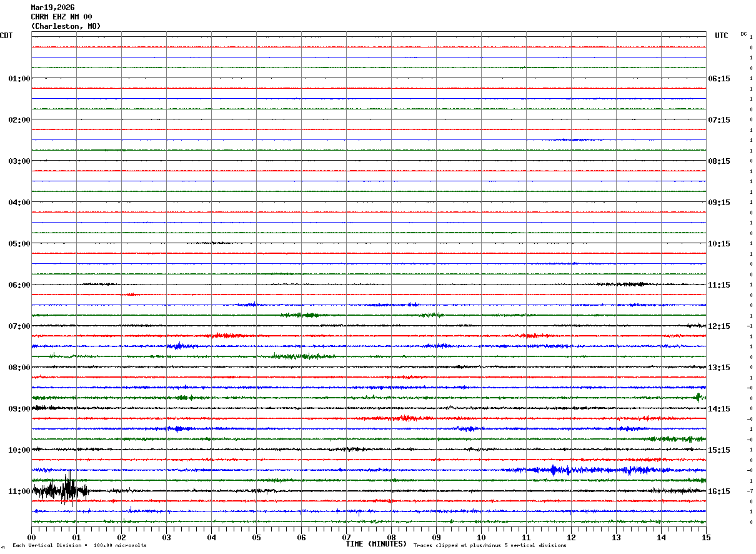Click minute tick 04 on the time axis
The width and height of the screenshot is (756, 554).
coord(211,537)
